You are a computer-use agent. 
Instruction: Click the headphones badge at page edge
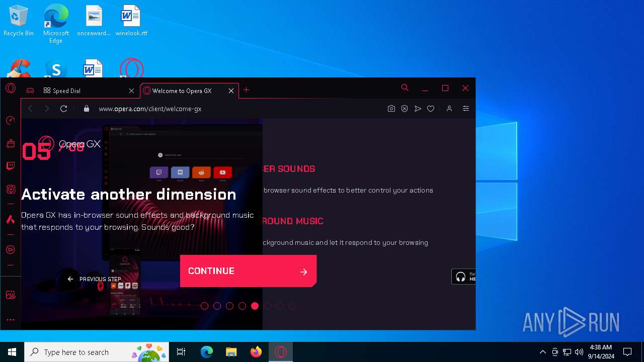[x=463, y=277]
